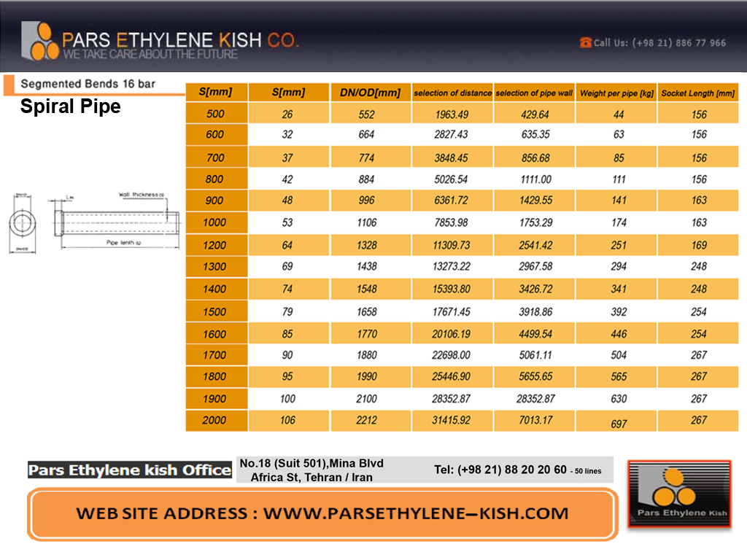The width and height of the screenshot is (747, 560).
Task: Click the Wall thickness label in diagram
Action: 141,195
